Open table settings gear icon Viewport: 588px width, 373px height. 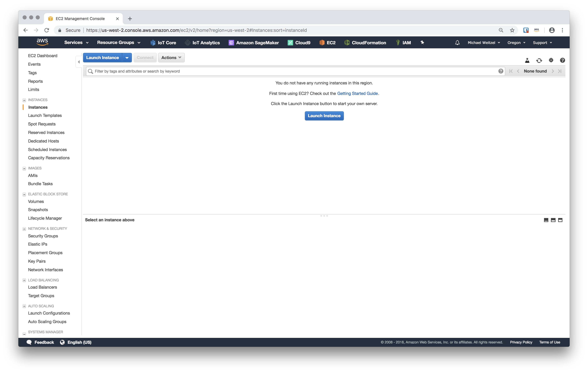click(x=551, y=60)
